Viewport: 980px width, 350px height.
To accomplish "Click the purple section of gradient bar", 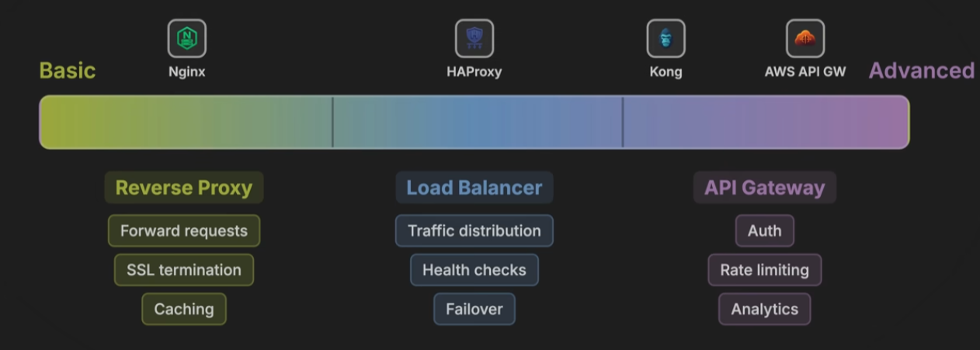I will [x=766, y=122].
